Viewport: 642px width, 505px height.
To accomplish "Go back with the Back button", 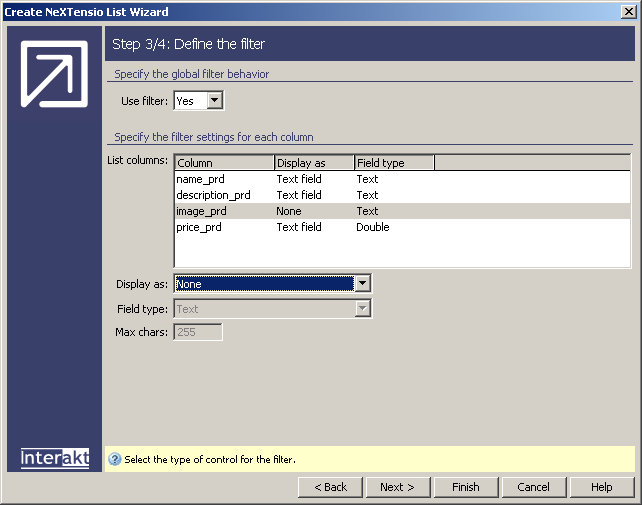I will 330,487.
